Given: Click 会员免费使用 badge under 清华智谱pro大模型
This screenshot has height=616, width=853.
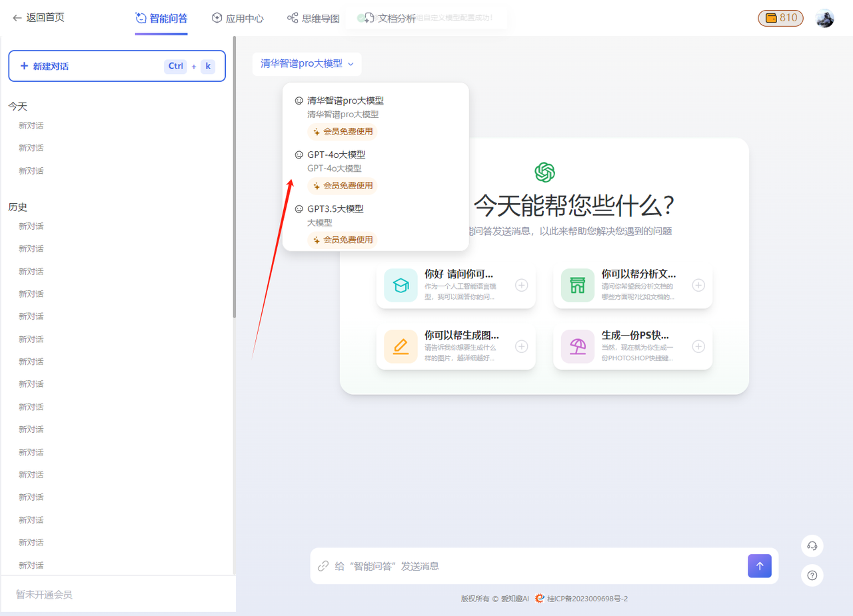Looking at the screenshot, I should pos(343,132).
